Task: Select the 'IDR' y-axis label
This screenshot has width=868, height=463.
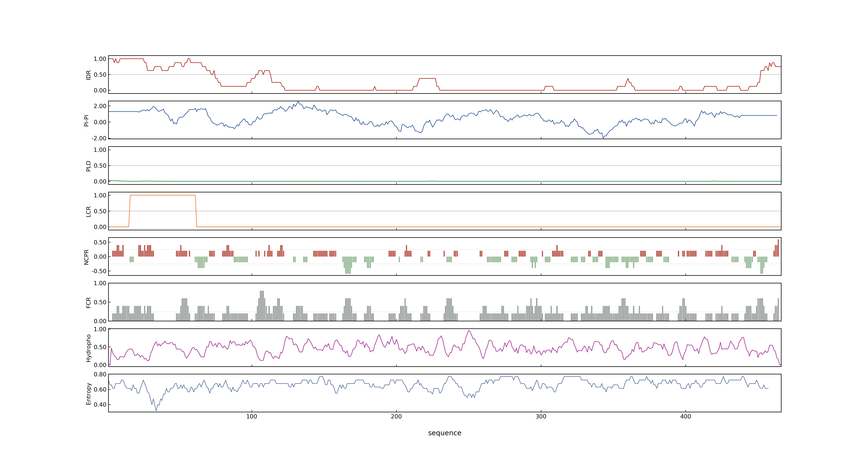Action: [88, 75]
